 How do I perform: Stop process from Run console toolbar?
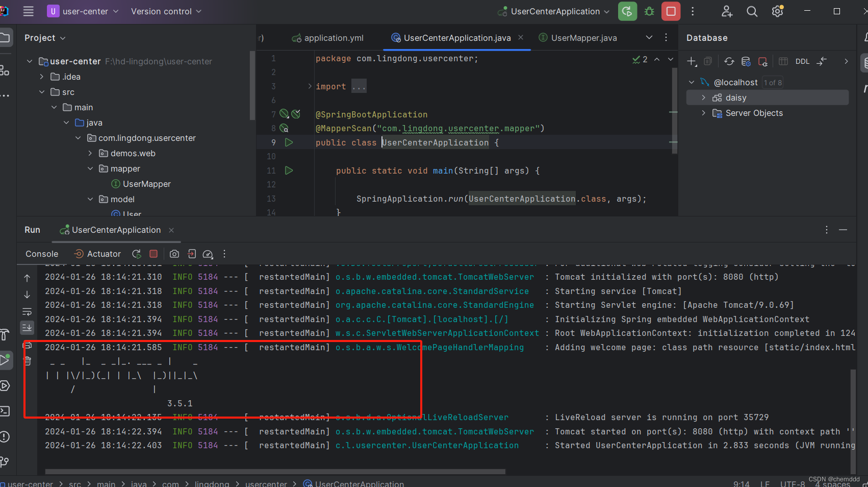tap(154, 254)
